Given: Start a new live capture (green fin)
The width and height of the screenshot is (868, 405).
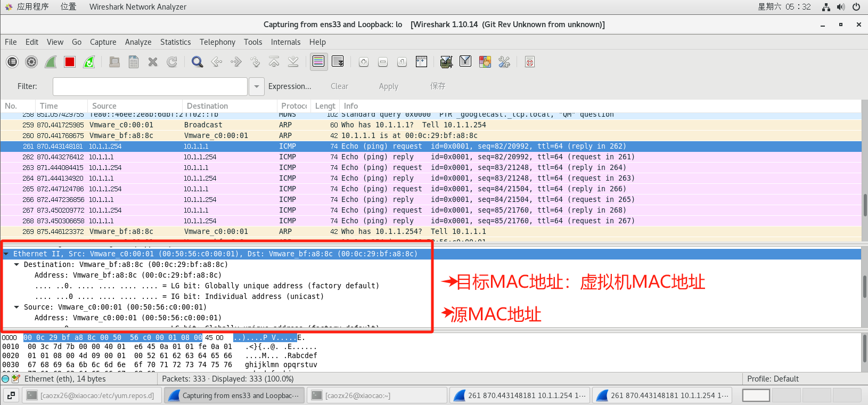Looking at the screenshot, I should tap(51, 62).
